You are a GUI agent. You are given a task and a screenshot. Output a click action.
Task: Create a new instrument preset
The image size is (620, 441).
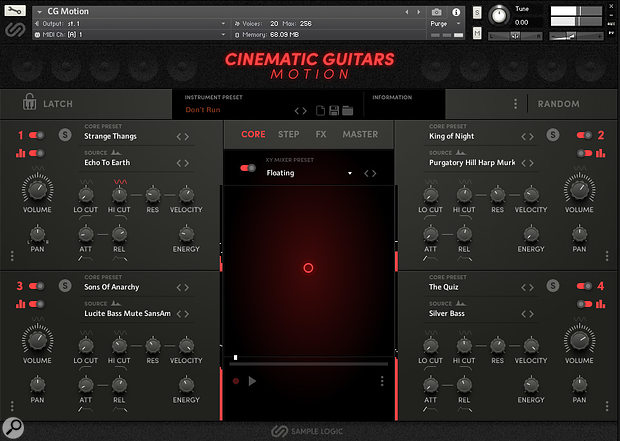point(320,110)
